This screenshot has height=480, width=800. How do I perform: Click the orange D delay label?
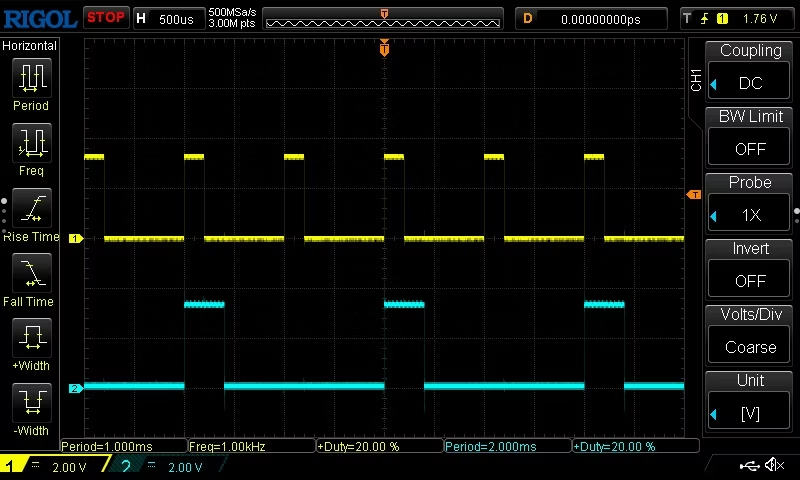(x=528, y=19)
